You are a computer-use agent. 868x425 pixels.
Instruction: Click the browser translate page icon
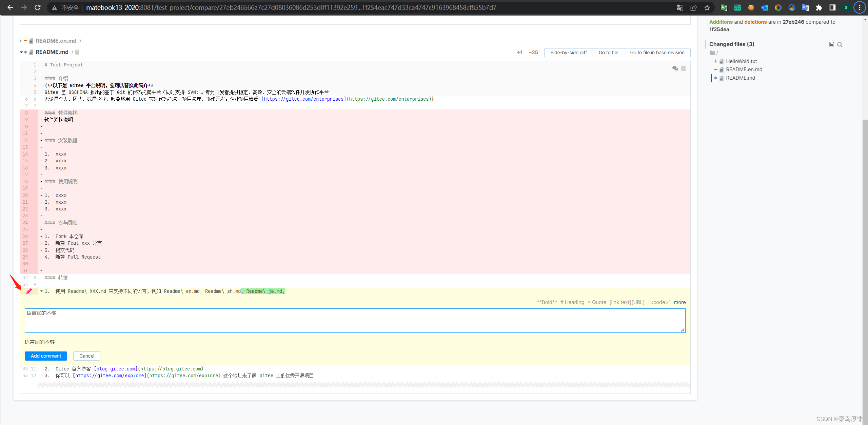(x=679, y=7)
